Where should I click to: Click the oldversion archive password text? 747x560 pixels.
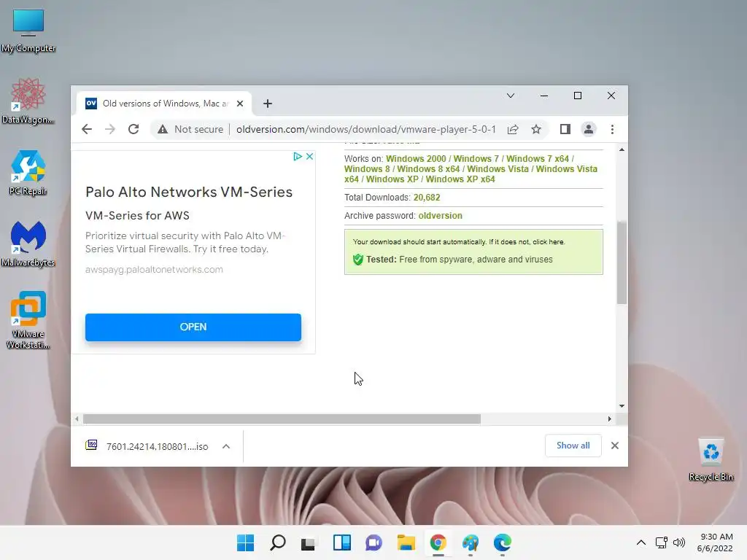440,216
